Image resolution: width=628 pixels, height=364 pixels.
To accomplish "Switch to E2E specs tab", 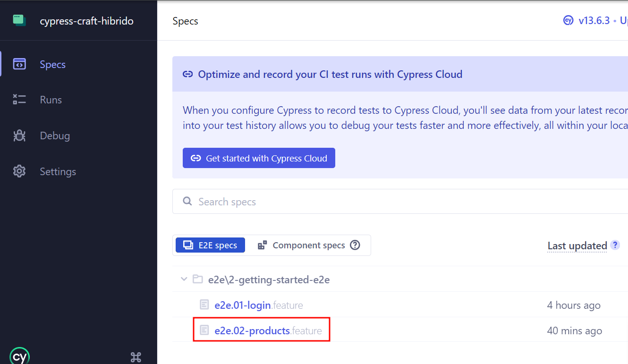I will (210, 245).
